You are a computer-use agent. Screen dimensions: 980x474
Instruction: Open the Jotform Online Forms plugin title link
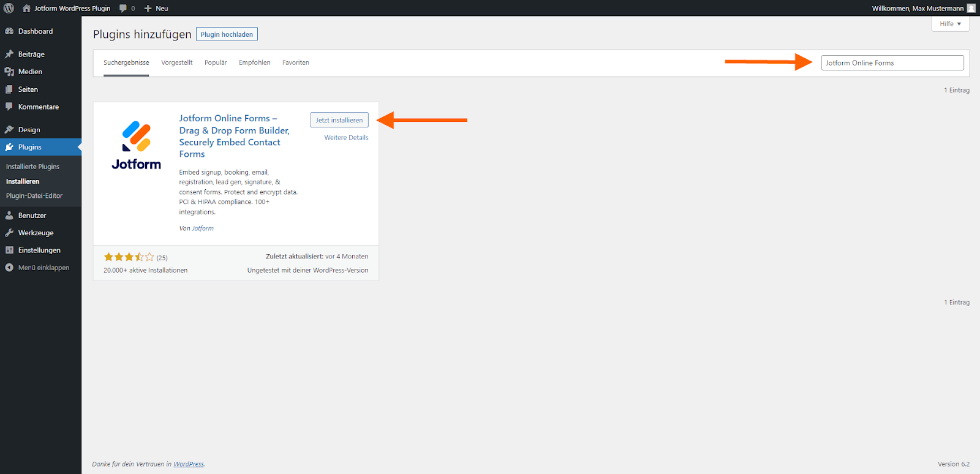(x=235, y=136)
